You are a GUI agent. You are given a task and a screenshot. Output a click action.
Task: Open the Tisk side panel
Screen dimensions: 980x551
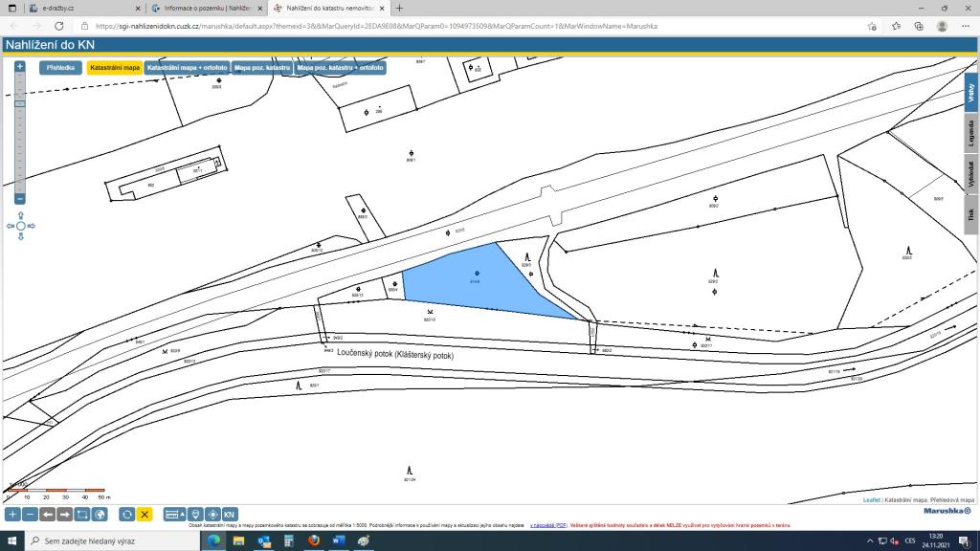click(x=970, y=214)
